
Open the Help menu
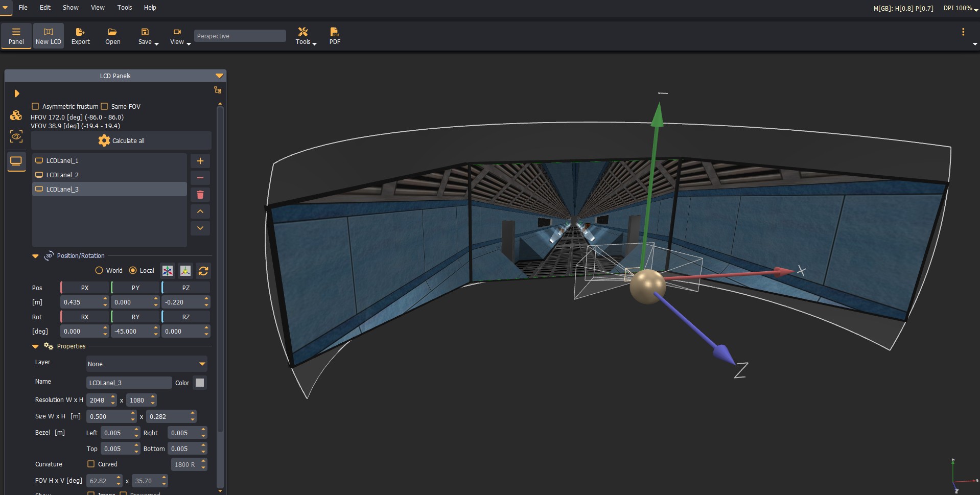(x=150, y=8)
